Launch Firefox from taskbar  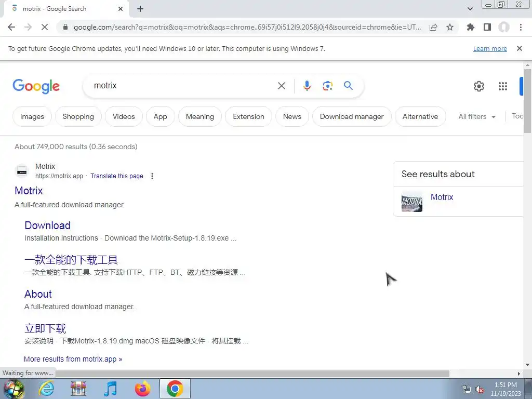click(142, 389)
